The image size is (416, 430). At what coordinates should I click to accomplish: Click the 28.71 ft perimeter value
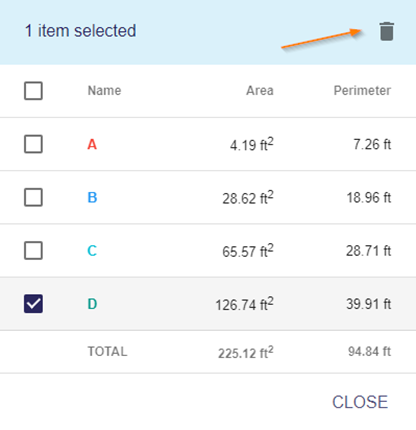(x=368, y=251)
